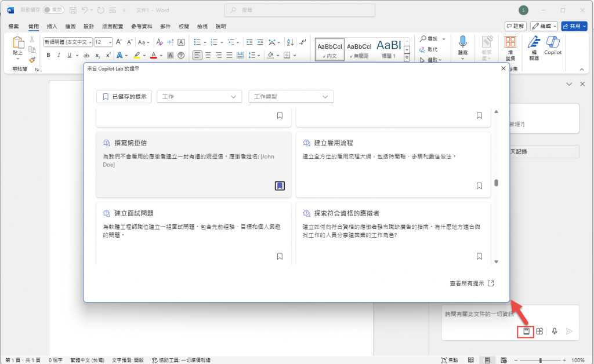This screenshot has width=594, height=364.
Task: Click the zoom slider in status bar
Action: point(540,360)
